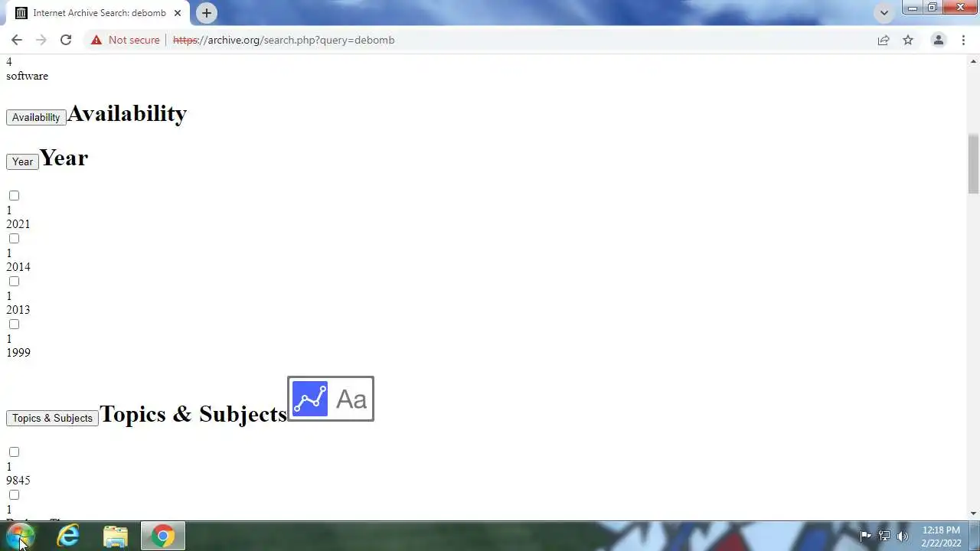Open the Windows Start menu
Screen dimensions: 980x551
point(21,536)
